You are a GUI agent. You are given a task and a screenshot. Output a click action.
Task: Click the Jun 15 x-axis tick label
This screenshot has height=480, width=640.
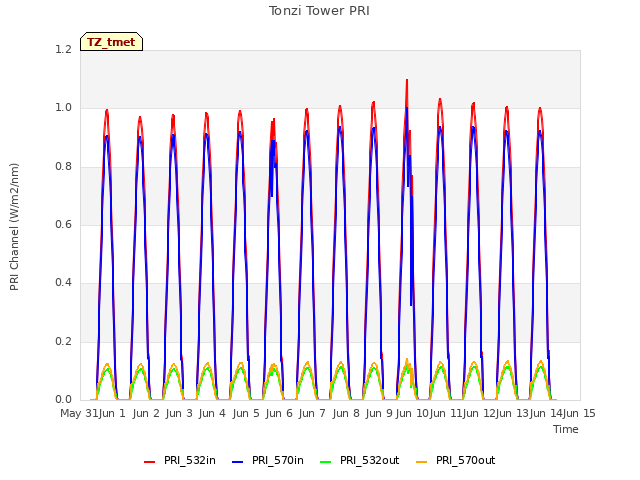pyautogui.click(x=579, y=413)
